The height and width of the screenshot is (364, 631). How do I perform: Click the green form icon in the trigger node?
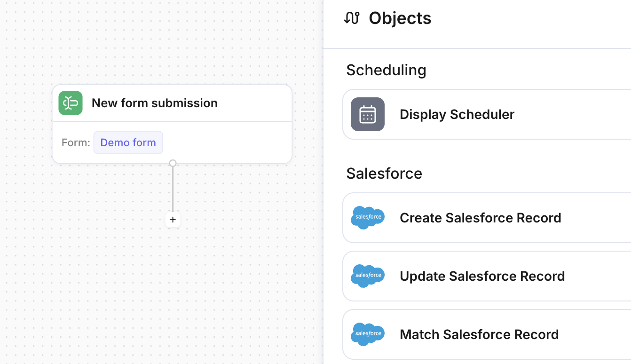pyautogui.click(x=71, y=103)
